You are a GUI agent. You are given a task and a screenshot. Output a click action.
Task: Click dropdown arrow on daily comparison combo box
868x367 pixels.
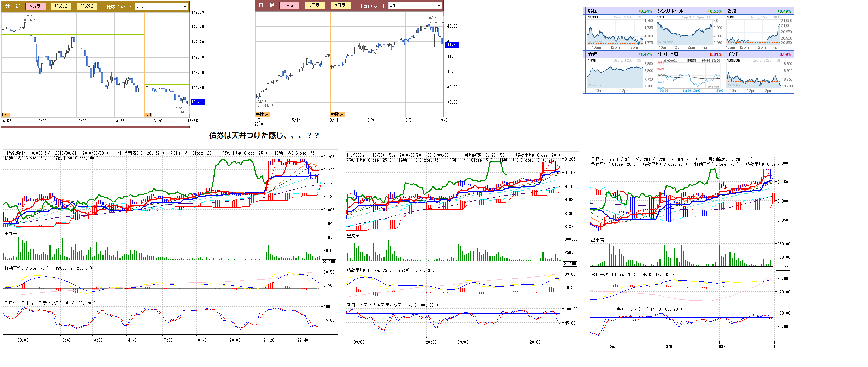pos(439,6)
